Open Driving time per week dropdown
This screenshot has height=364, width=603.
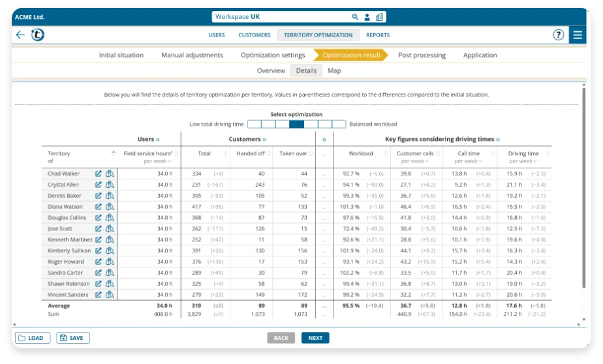click(535, 161)
